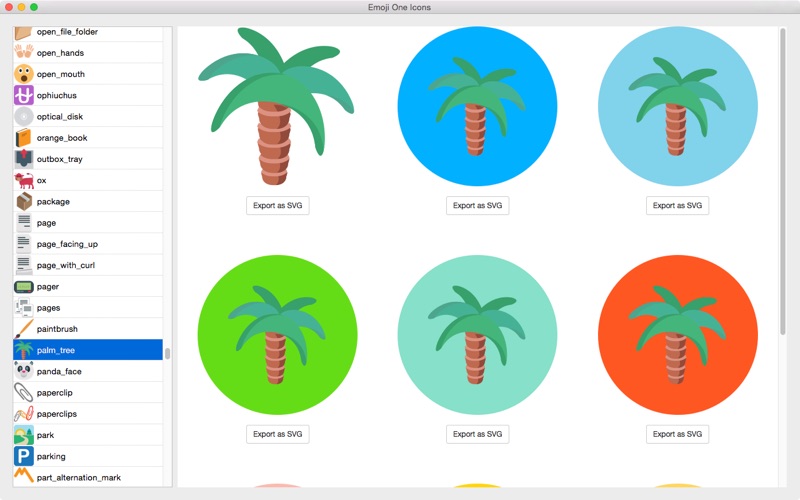
Task: Select the open_file_folder icon
Action: [x=23, y=33]
